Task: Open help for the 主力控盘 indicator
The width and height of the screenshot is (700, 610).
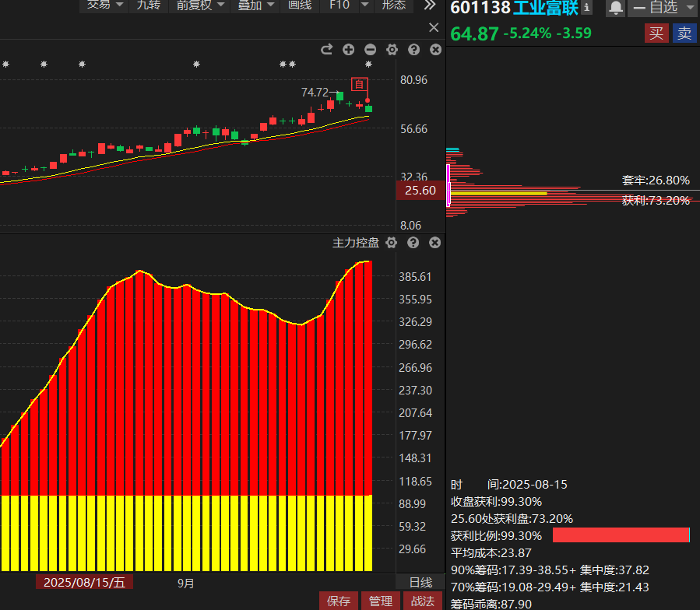Action: [x=413, y=243]
